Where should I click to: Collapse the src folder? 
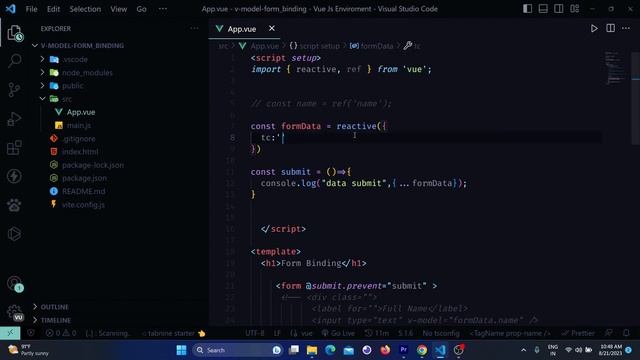click(42, 99)
